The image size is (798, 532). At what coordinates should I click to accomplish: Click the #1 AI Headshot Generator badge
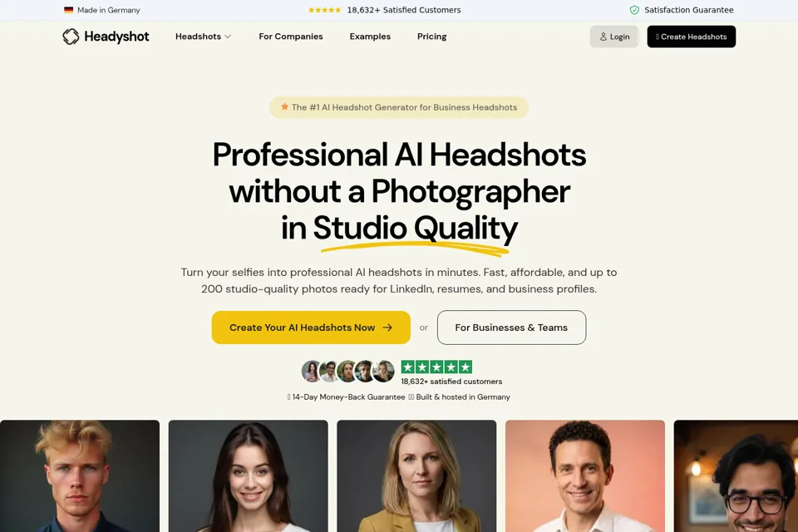pyautogui.click(x=399, y=107)
